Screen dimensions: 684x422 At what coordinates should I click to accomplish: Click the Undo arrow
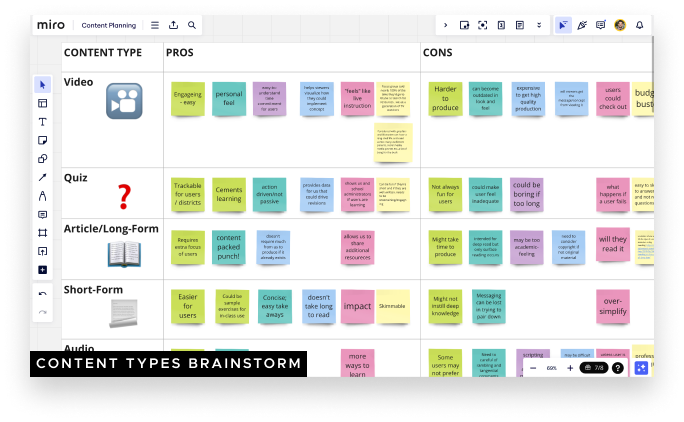point(42,294)
